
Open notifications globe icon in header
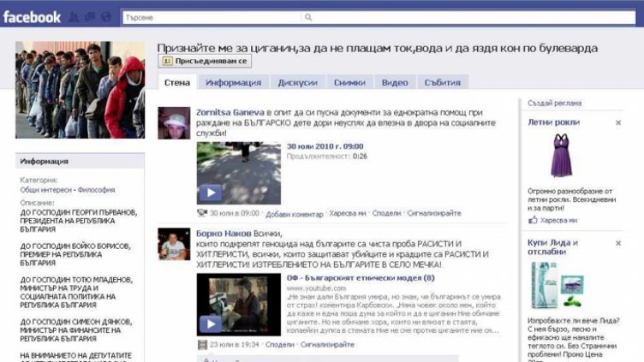click(x=106, y=17)
